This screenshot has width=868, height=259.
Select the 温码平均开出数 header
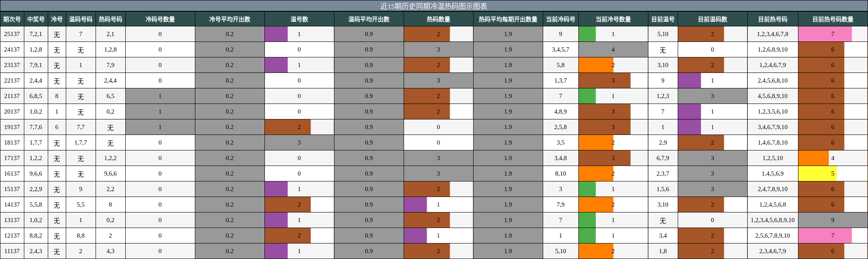[369, 19]
